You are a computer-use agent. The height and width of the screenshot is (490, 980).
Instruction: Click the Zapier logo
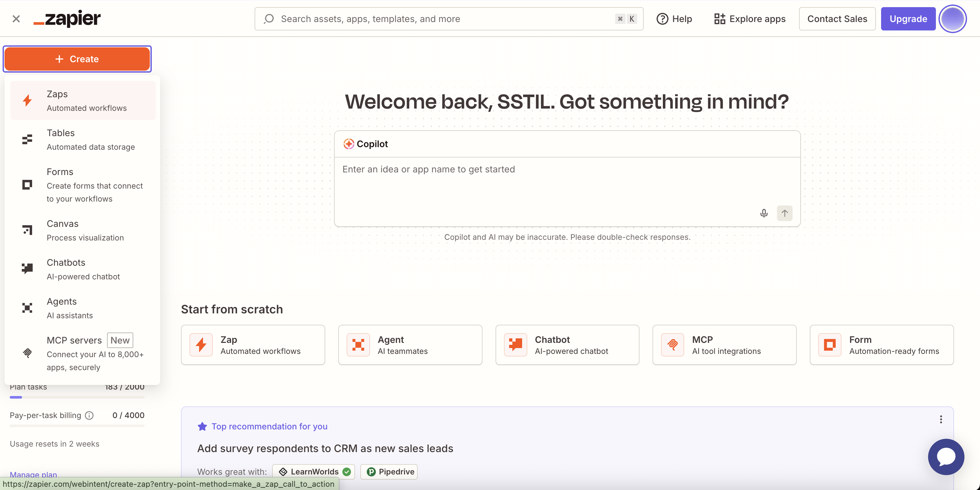[67, 18]
